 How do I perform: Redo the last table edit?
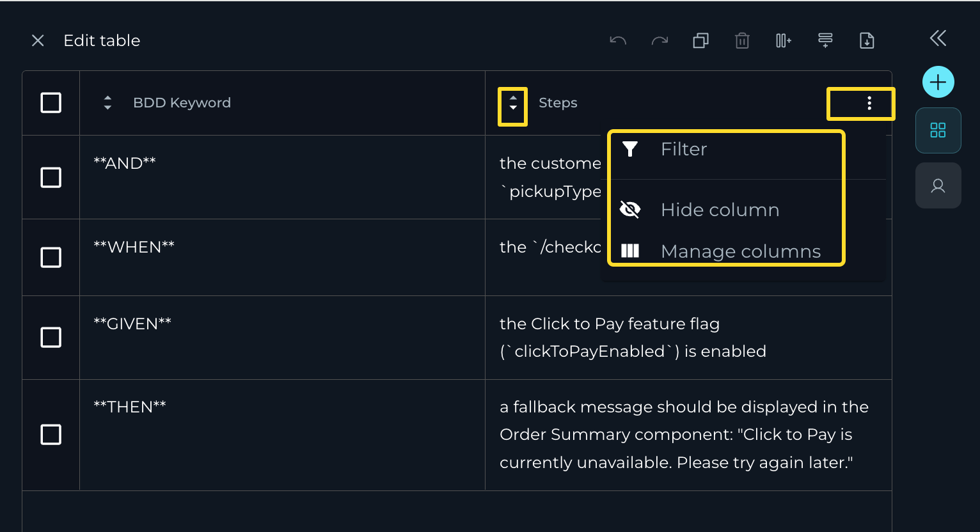point(660,41)
